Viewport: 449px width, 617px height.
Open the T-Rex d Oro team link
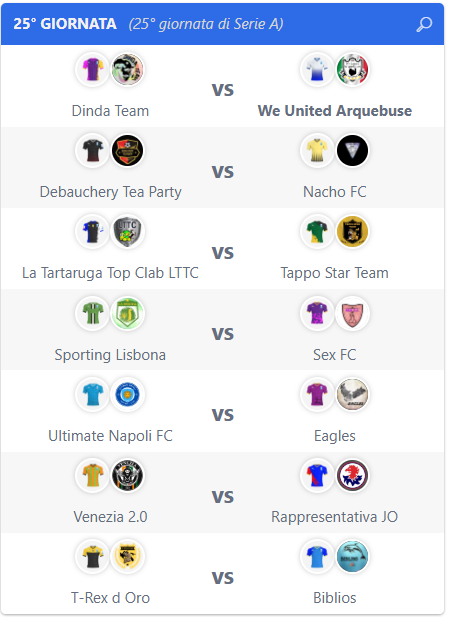[110, 598]
